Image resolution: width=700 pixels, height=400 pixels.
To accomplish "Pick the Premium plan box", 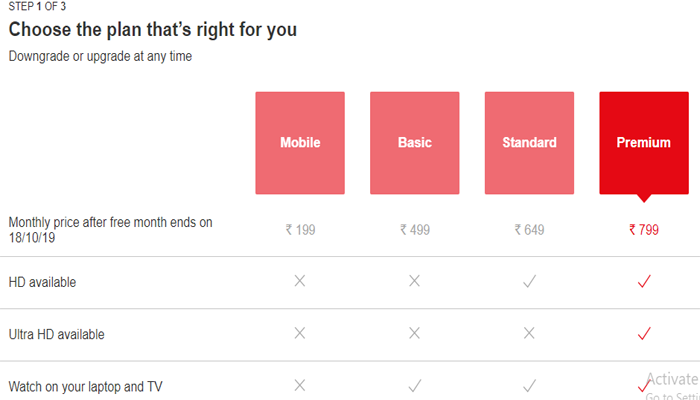I will pyautogui.click(x=643, y=143).
